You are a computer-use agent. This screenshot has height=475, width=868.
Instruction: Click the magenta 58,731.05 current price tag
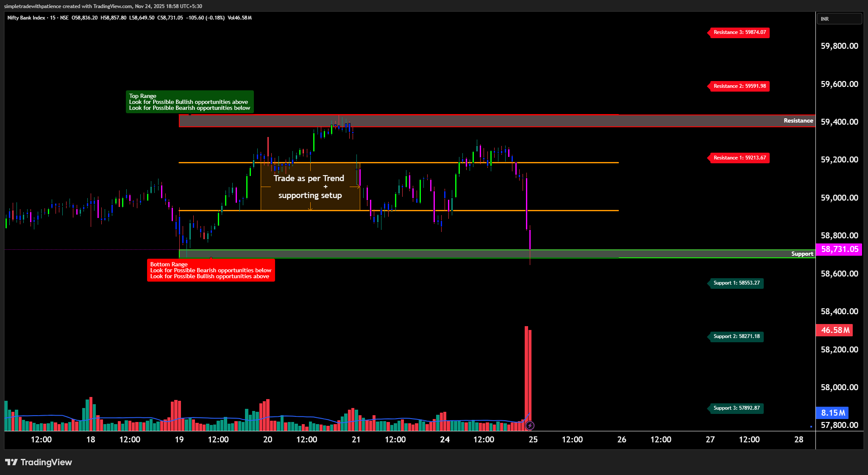(x=839, y=249)
